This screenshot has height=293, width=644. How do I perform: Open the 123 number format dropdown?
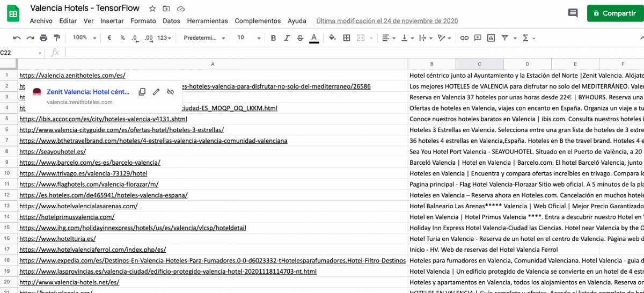[x=165, y=38]
